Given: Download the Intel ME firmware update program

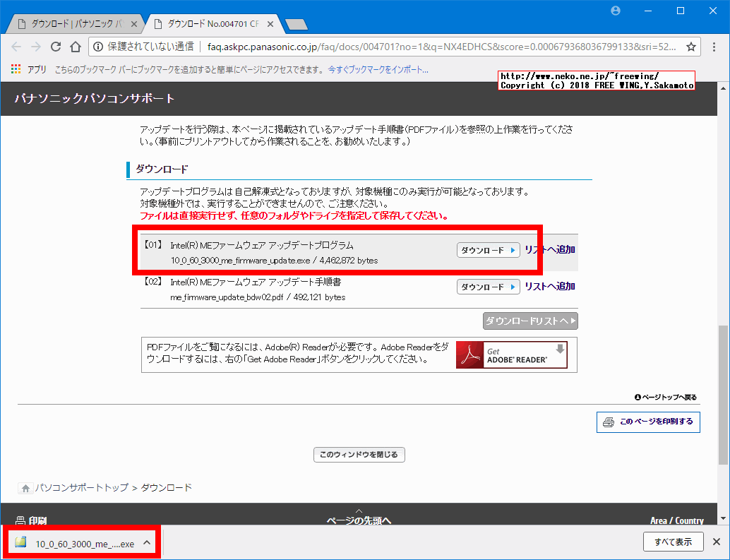Looking at the screenshot, I should point(488,249).
